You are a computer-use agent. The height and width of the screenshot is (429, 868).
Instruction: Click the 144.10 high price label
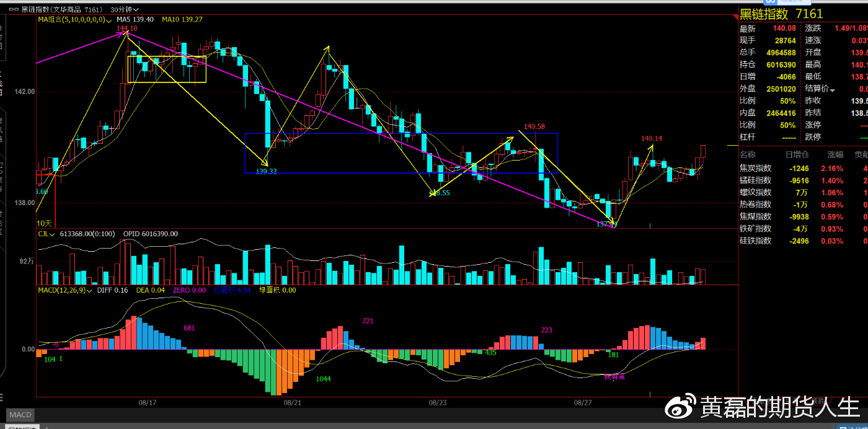(x=126, y=29)
